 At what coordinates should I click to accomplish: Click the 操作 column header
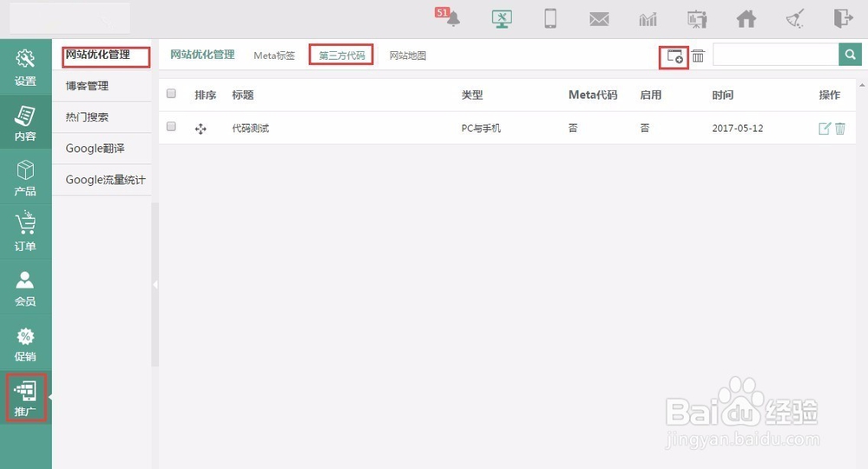[829, 95]
